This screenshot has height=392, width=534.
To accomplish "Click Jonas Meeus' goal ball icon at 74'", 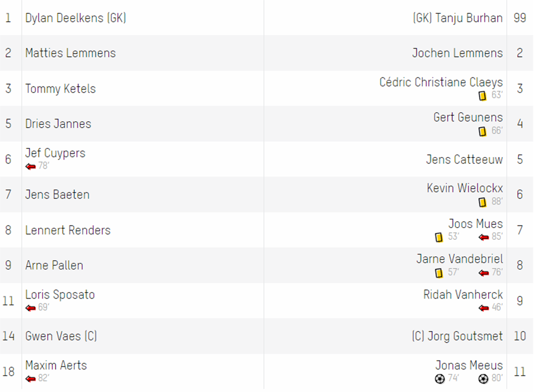I will coord(439,378).
